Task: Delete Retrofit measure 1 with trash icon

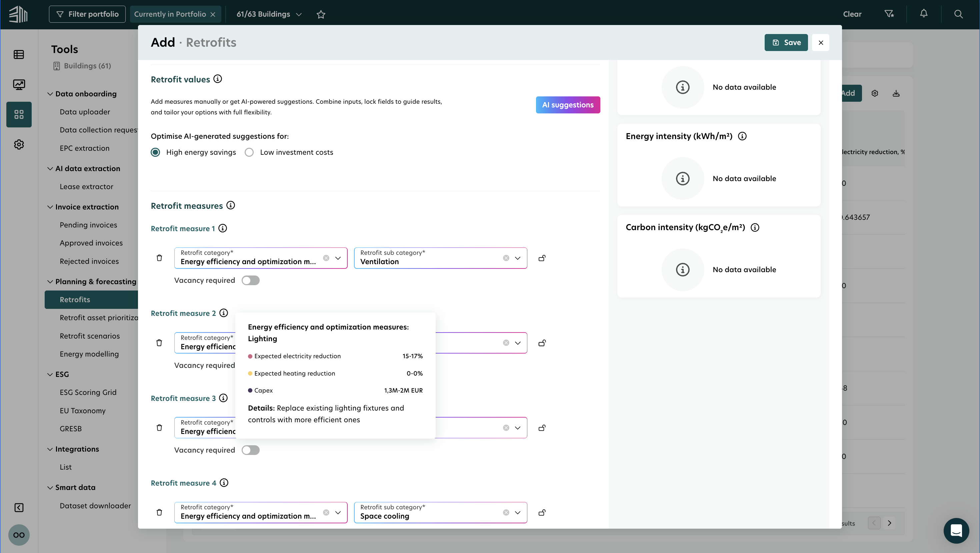Action: coord(159,258)
